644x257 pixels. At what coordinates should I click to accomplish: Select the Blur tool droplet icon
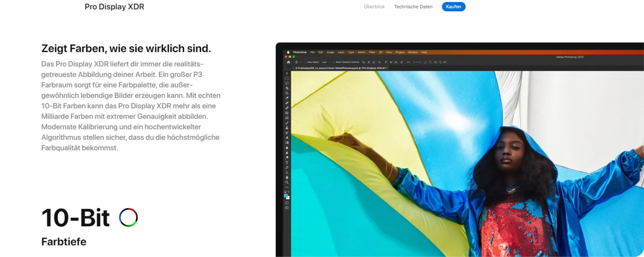[287, 148]
